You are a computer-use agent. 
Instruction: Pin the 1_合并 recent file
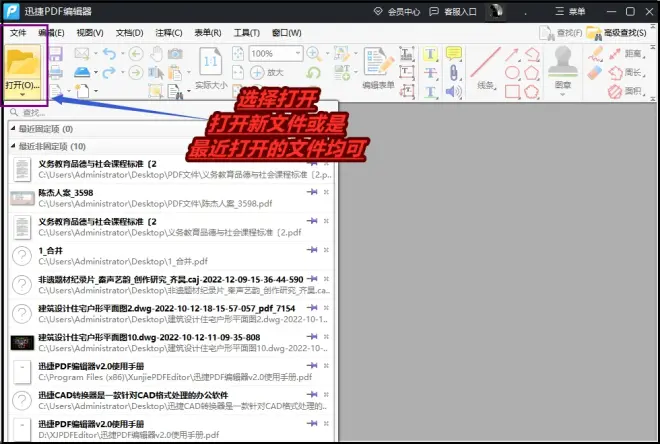tap(312, 250)
